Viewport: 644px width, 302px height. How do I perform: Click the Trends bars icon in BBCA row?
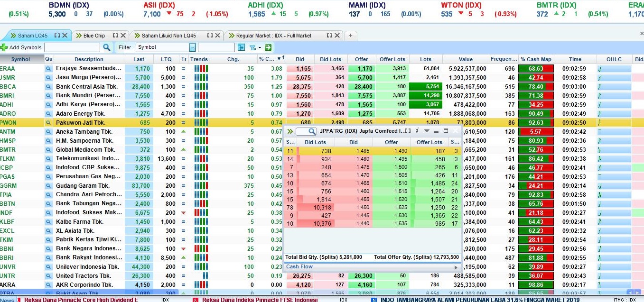201,87
